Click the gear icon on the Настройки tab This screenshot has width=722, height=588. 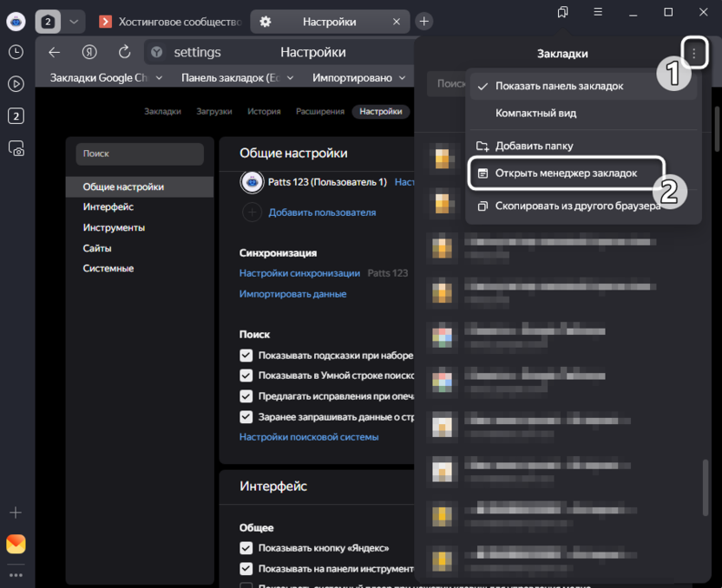click(266, 22)
